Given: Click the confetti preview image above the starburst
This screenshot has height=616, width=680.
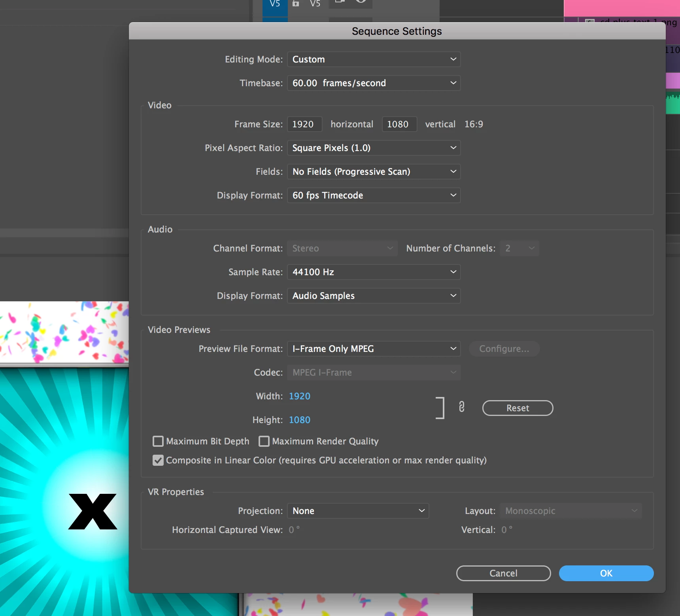Looking at the screenshot, I should pyautogui.click(x=64, y=332).
